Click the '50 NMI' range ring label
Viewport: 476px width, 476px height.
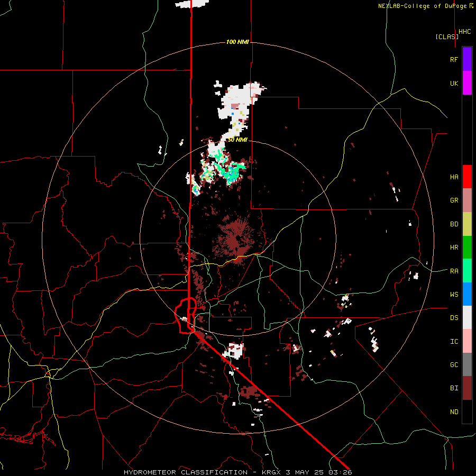(237, 140)
